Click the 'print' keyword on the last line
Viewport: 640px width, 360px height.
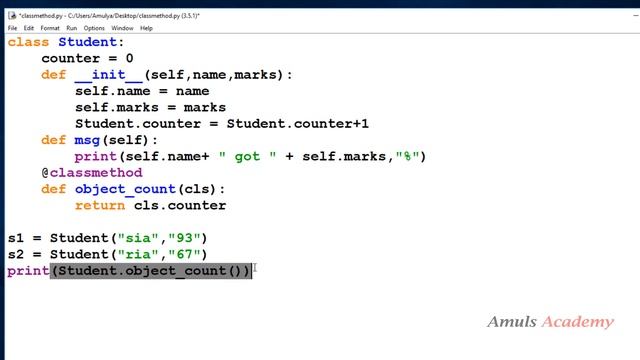[x=28, y=271]
